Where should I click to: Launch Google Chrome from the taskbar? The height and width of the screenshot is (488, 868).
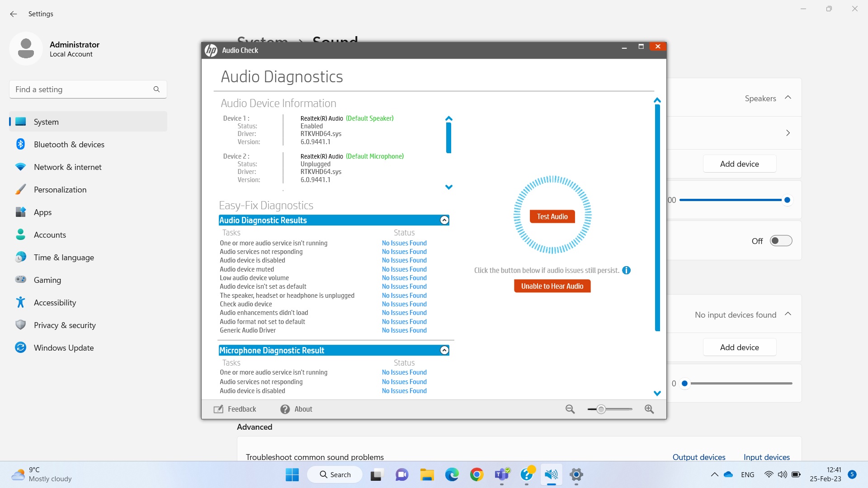click(477, 474)
